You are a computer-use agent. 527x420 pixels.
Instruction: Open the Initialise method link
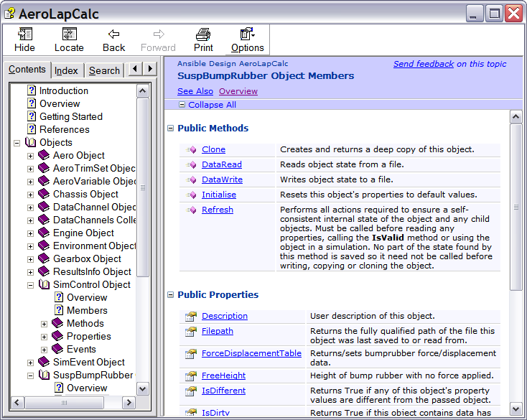point(219,195)
